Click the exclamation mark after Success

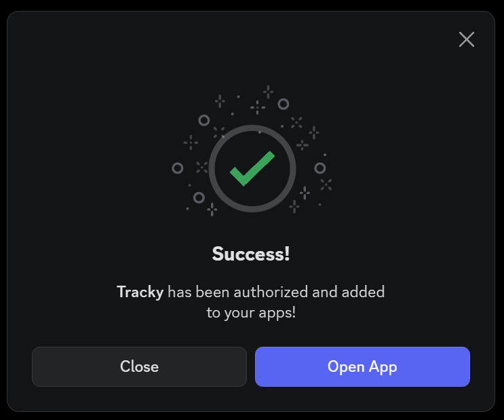[x=287, y=254]
